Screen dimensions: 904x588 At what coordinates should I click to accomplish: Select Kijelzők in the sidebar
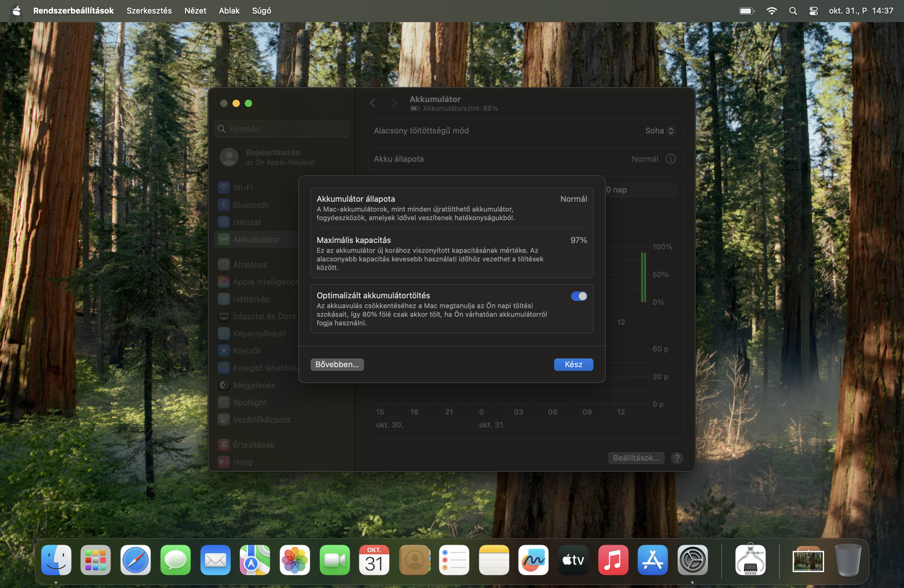point(247,350)
